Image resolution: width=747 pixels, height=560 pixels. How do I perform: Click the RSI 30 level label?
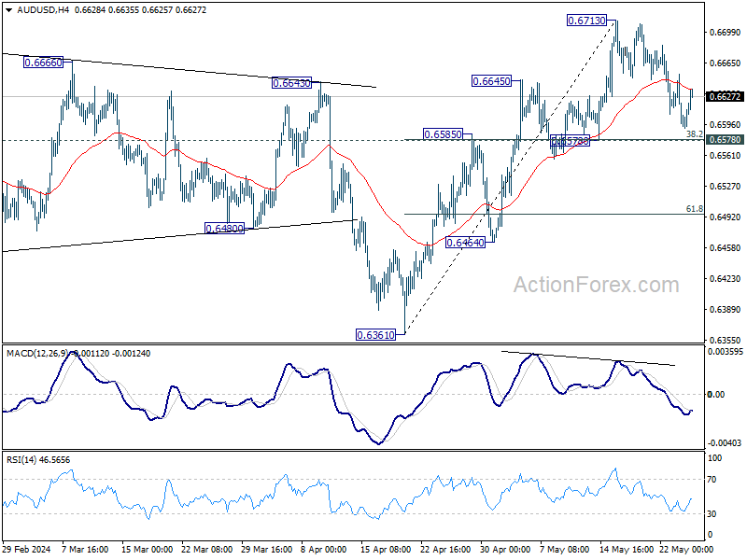(712, 514)
